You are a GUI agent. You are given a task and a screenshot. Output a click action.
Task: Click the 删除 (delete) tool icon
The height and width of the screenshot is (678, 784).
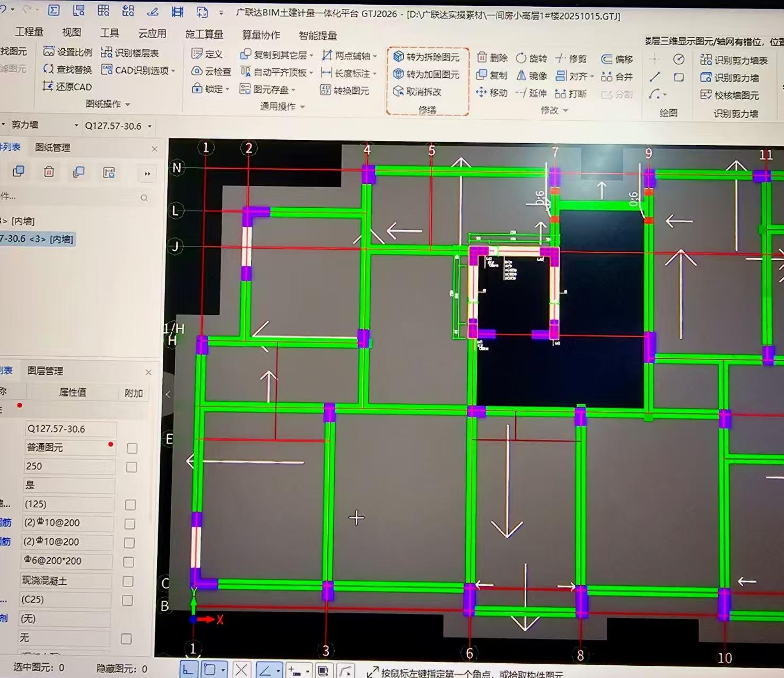pos(482,58)
